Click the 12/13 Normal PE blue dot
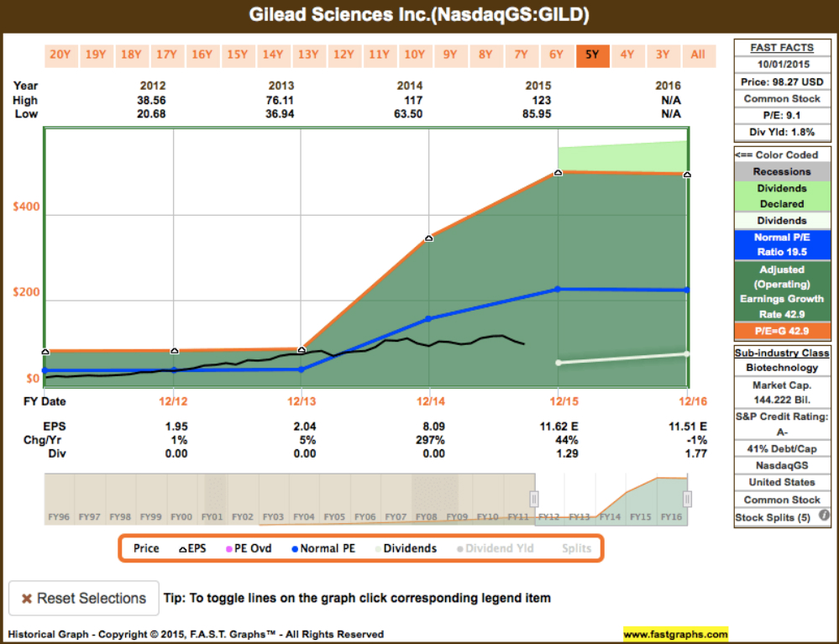Screen dimensions: 839x644 (302, 369)
